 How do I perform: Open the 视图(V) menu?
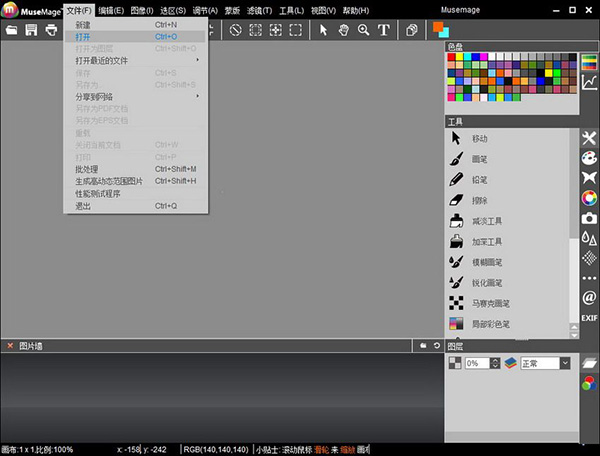(323, 11)
